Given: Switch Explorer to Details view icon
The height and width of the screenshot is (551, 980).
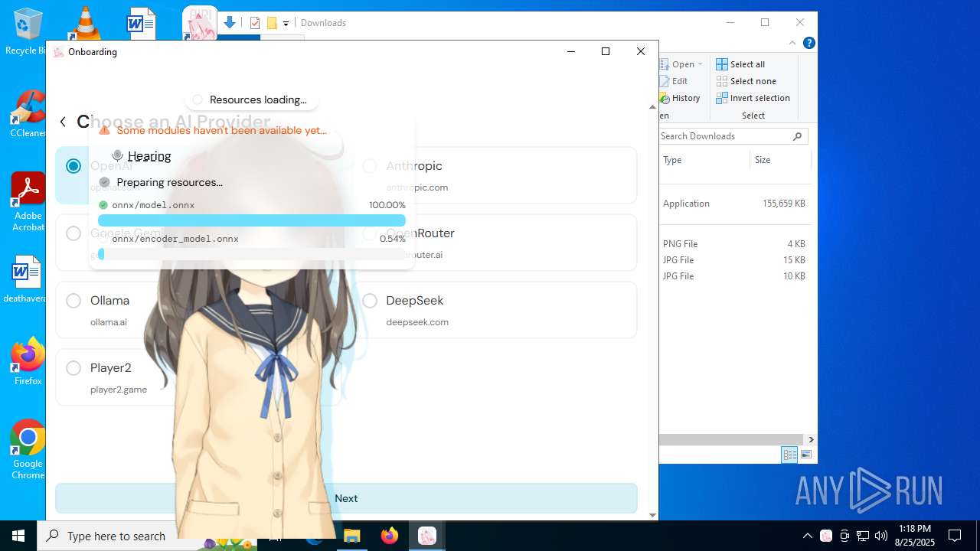Looking at the screenshot, I should [789, 455].
